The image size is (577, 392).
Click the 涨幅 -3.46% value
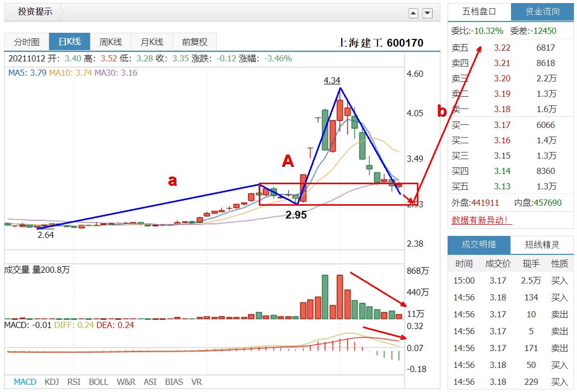coord(278,58)
